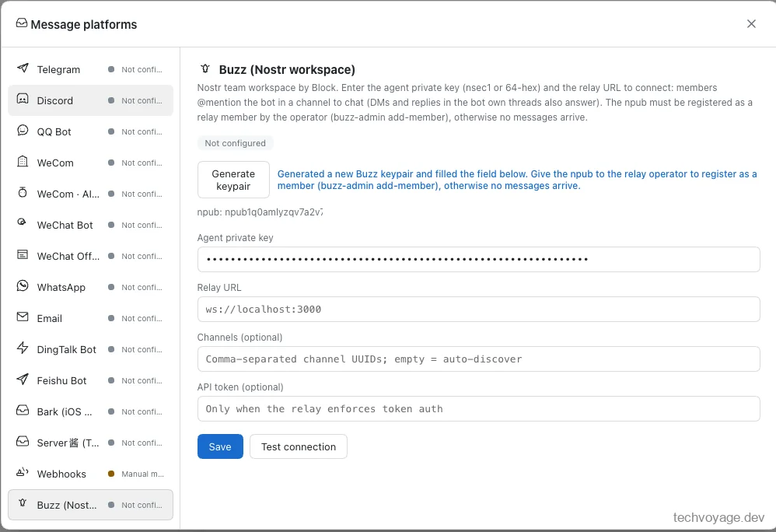This screenshot has width=776, height=532.
Task: Click the 'Relay URL' label
Action: tap(219, 288)
